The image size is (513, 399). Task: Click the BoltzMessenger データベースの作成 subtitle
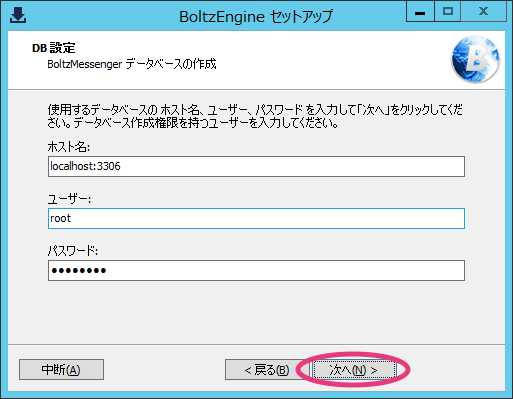132,64
